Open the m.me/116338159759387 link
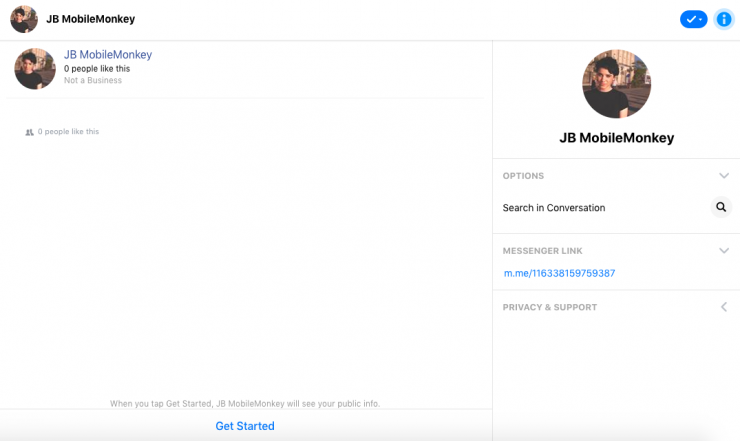The width and height of the screenshot is (740, 441). 559,273
